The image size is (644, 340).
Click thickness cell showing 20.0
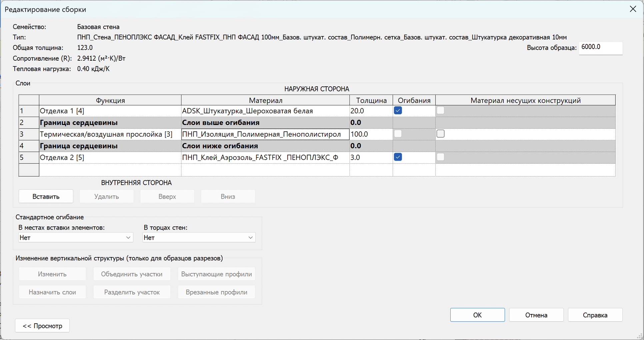coord(371,111)
